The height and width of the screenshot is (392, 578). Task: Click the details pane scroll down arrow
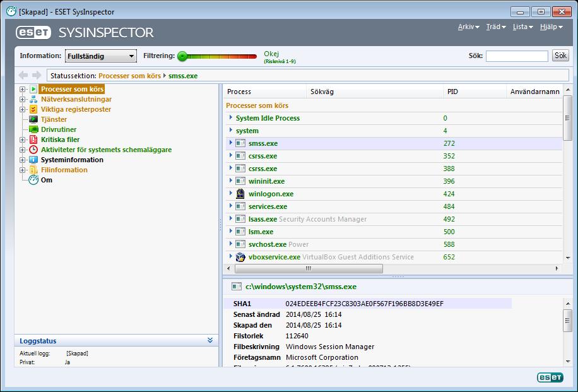pyautogui.click(x=568, y=362)
